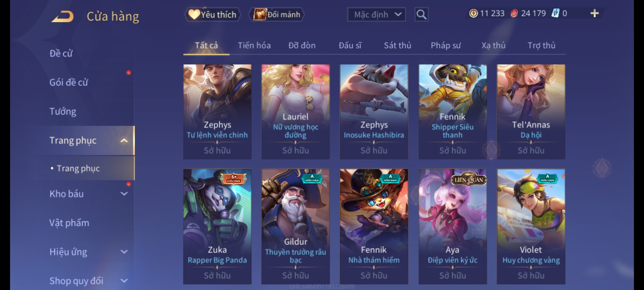Select Aya Điệp viên ký ức skin card
This screenshot has height=290, width=644.
(453, 226)
